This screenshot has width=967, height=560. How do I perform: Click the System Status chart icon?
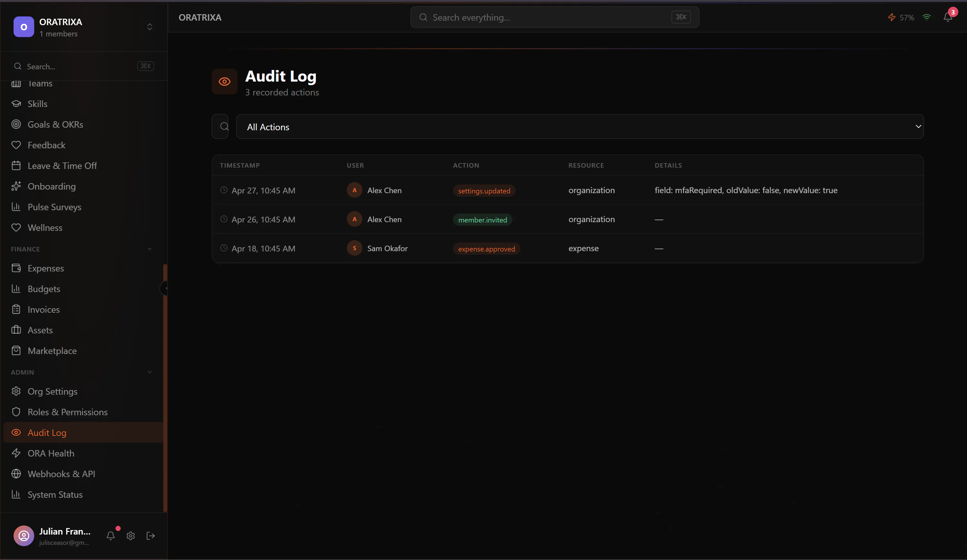(16, 495)
